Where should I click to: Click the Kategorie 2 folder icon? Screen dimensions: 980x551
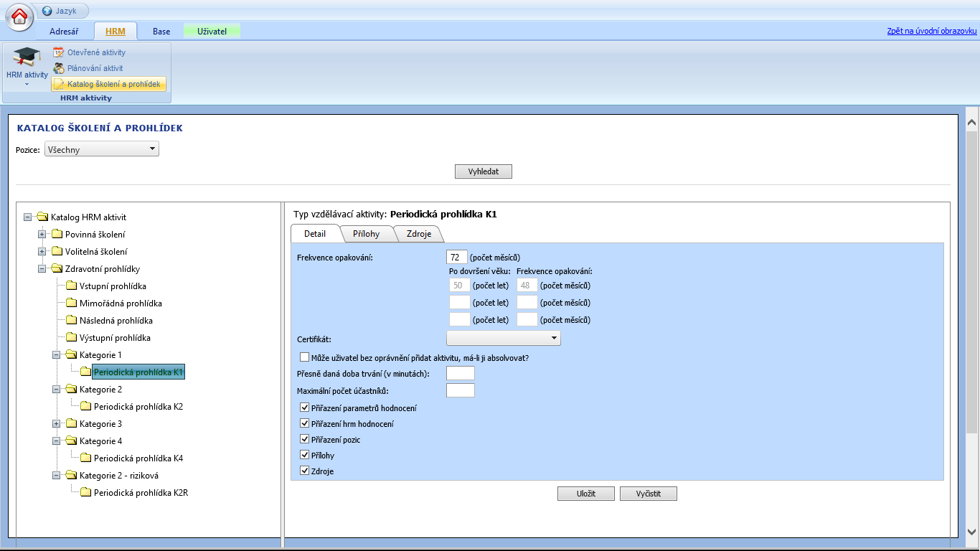(x=71, y=390)
